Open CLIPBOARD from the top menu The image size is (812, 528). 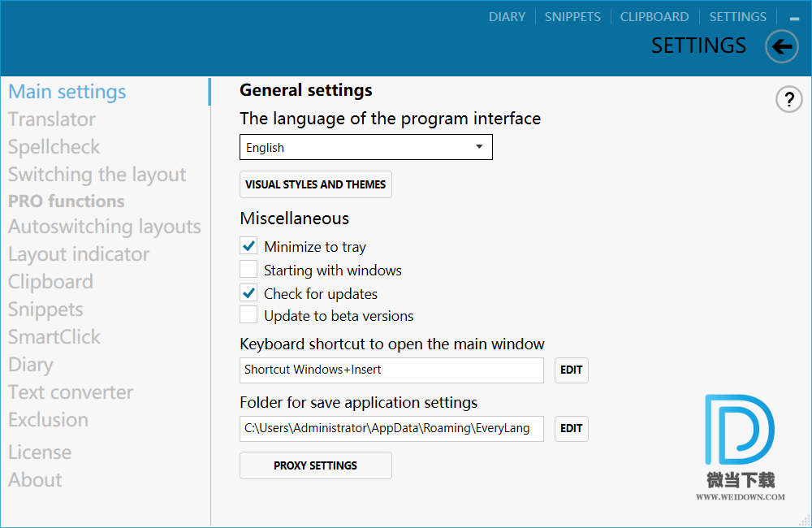click(x=654, y=17)
